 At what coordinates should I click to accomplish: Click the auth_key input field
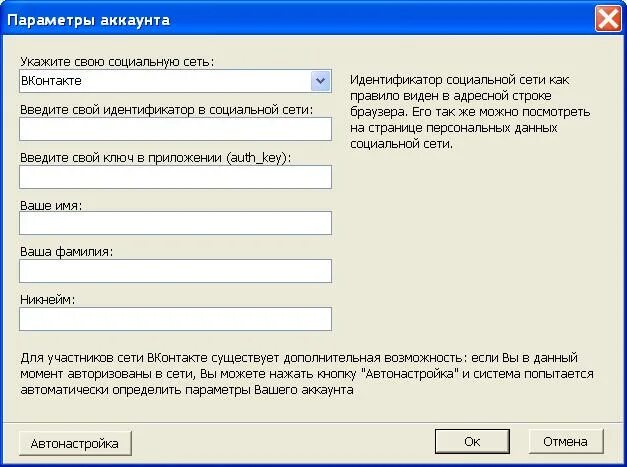(x=175, y=177)
